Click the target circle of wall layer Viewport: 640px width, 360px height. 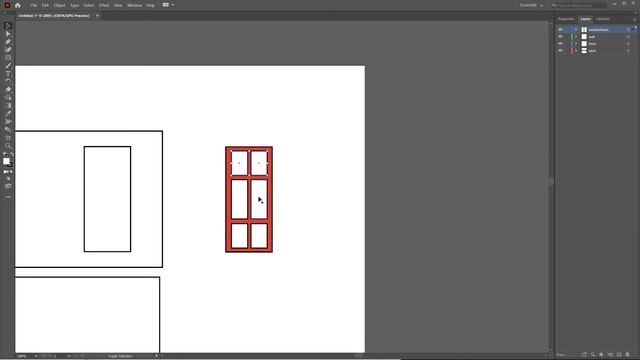coord(629,37)
